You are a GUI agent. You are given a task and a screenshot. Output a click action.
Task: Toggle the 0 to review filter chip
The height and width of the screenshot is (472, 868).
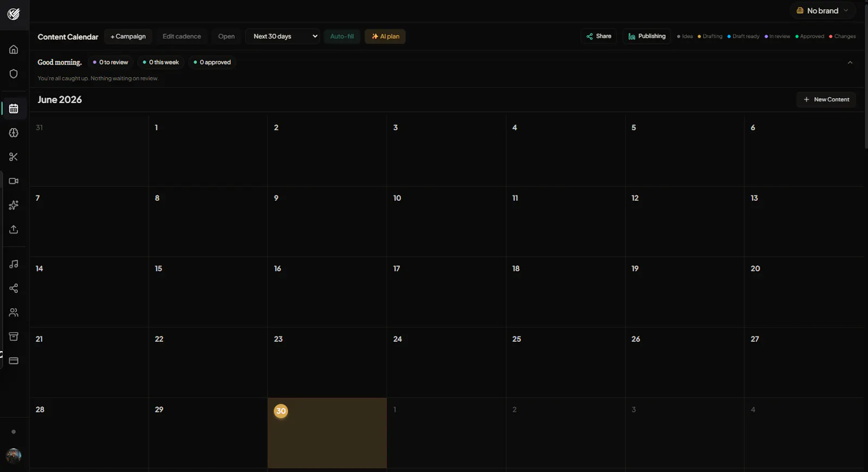[111, 62]
